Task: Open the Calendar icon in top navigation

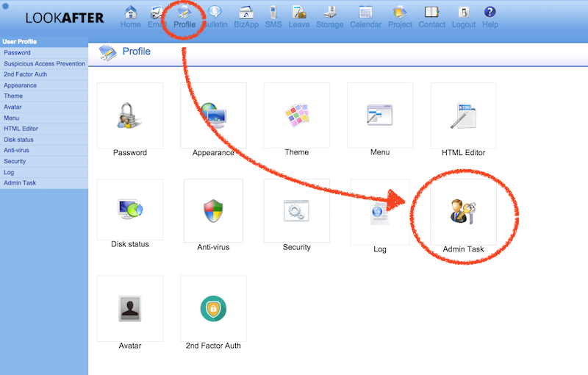Action: 365,12
